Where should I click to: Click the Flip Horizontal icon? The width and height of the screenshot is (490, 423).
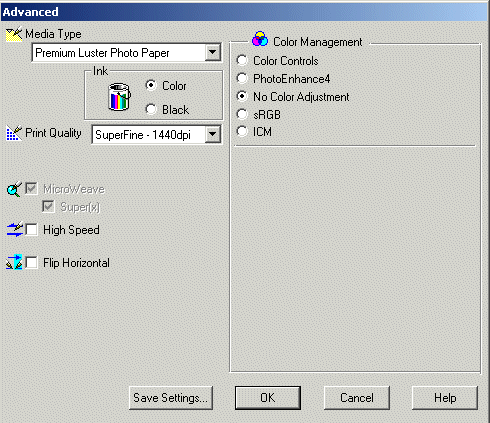[x=14, y=262]
